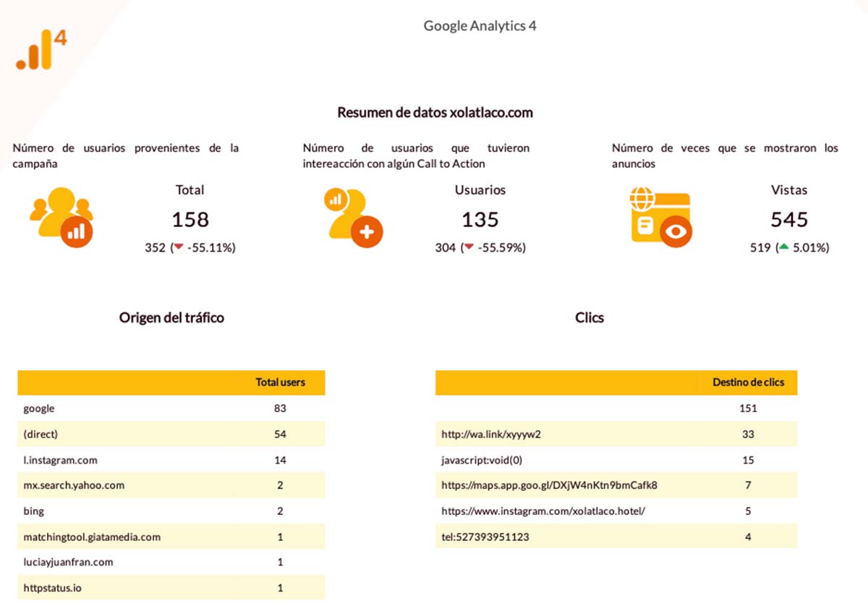Select the matchingtool.giatamedia.com row
Image resolution: width=868 pixels, height=611 pixels.
tap(171, 537)
